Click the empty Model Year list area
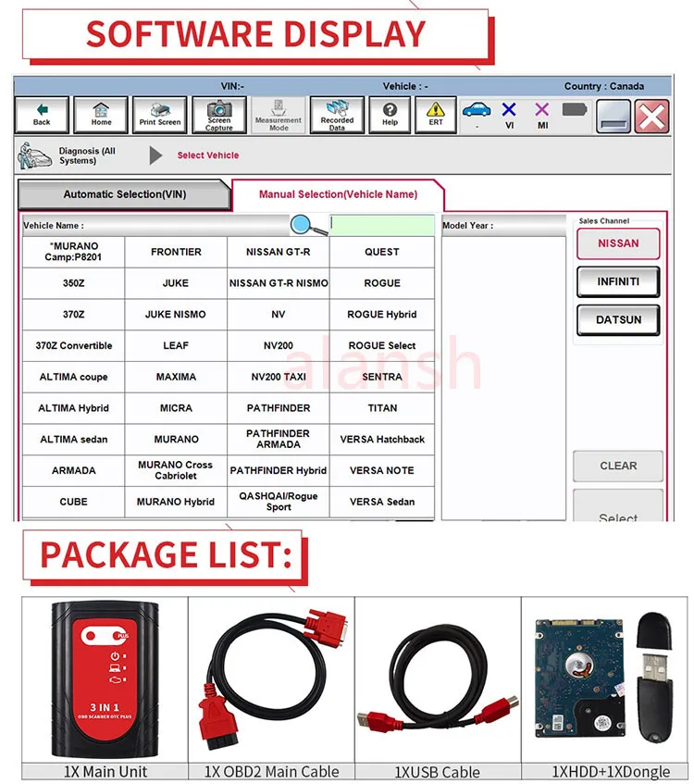This screenshot has height=784, width=694. click(503, 378)
